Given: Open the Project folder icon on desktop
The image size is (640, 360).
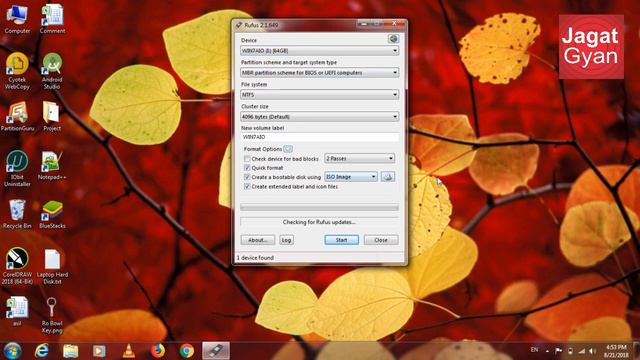Looking at the screenshot, I should pos(52,117).
